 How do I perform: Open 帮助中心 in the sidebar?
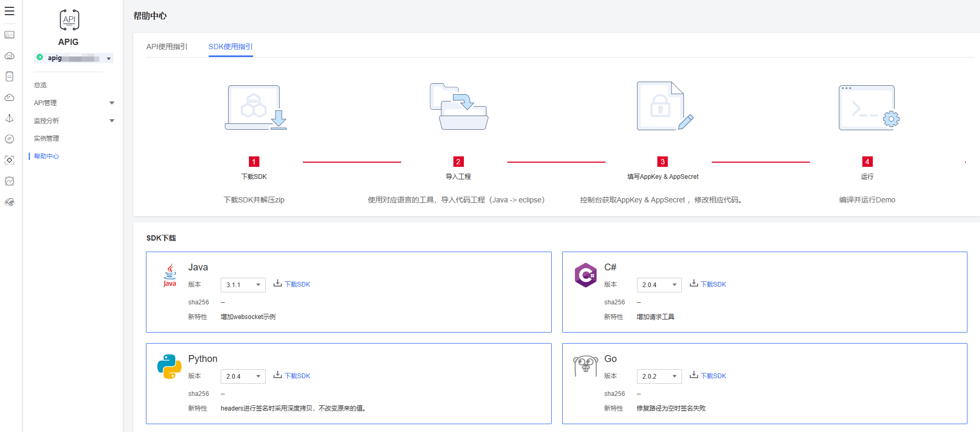click(47, 156)
